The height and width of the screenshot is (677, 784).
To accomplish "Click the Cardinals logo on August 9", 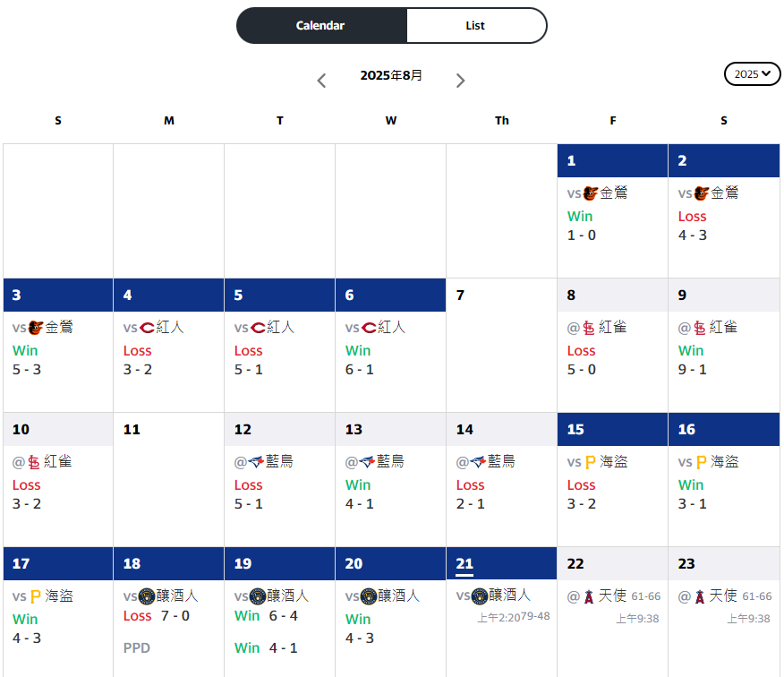I will 700,329.
